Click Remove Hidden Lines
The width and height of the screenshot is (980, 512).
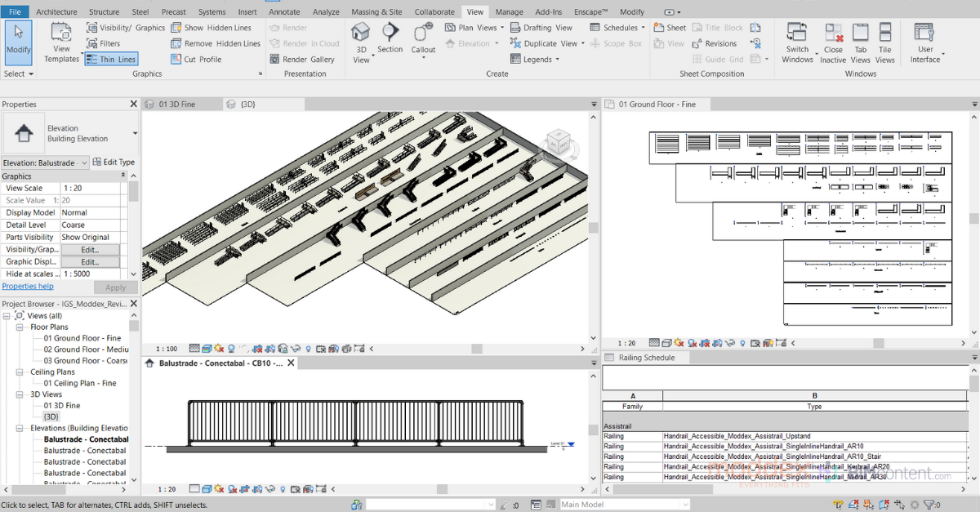click(x=216, y=43)
